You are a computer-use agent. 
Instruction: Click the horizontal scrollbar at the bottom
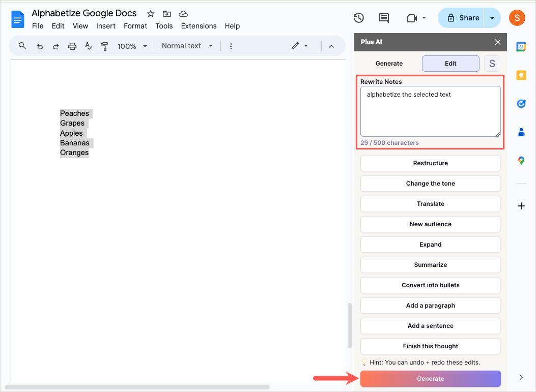pos(137,387)
